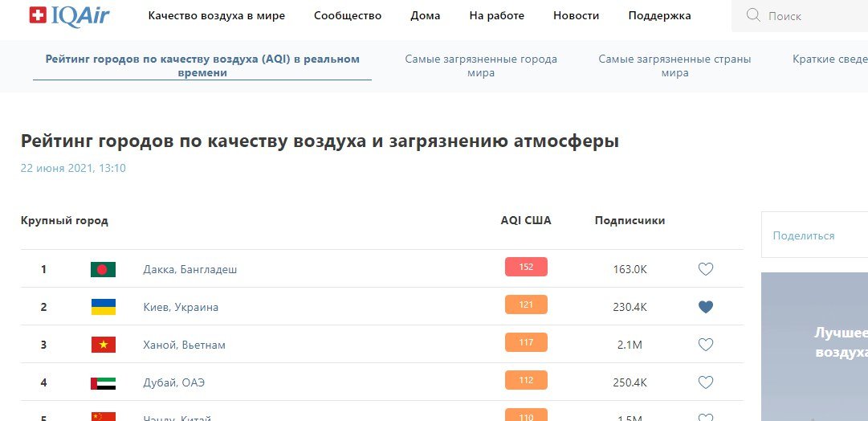Favorite Dhaka with the heart icon

click(705, 269)
